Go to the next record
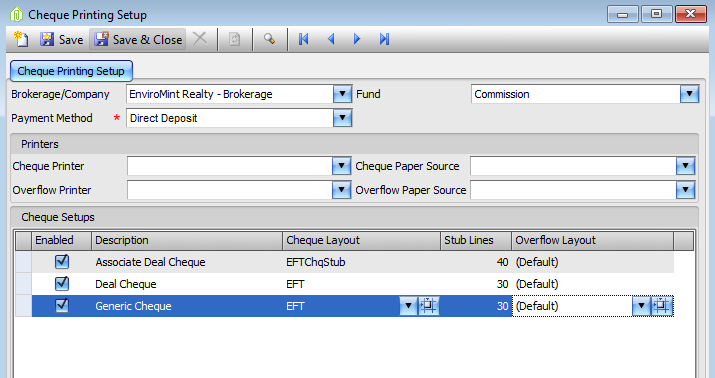The width and height of the screenshot is (715, 378). (357, 39)
